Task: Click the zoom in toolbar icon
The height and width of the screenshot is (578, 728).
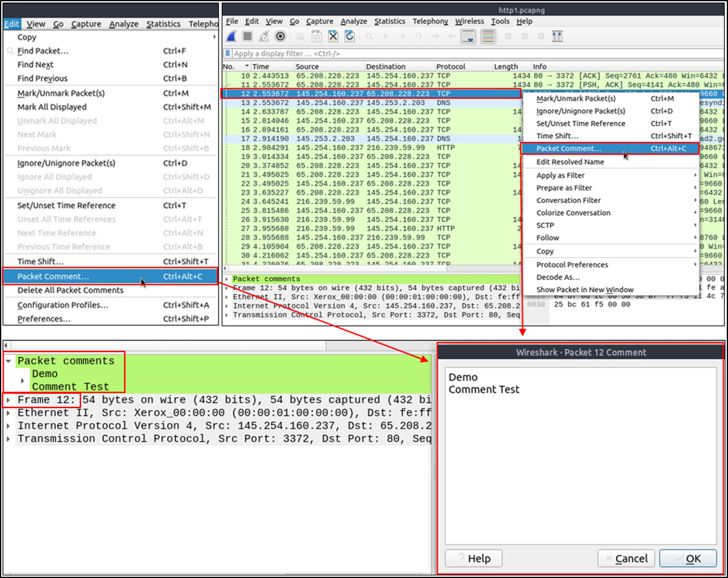Action: [508, 37]
